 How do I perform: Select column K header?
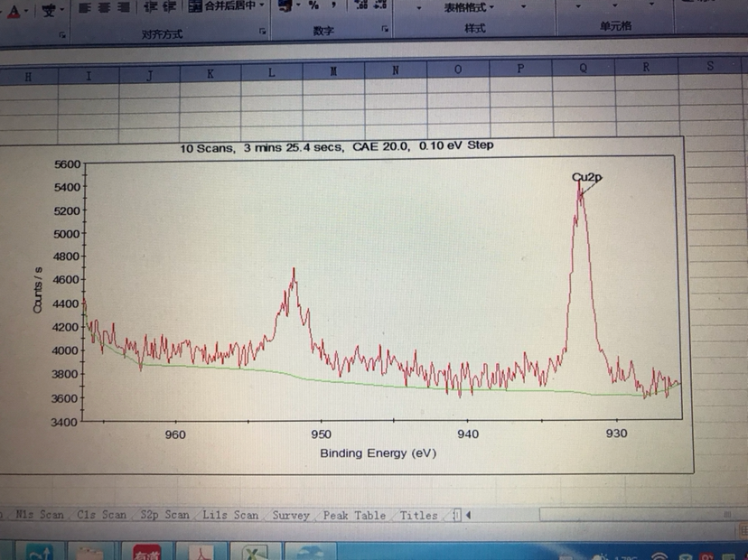pos(210,73)
